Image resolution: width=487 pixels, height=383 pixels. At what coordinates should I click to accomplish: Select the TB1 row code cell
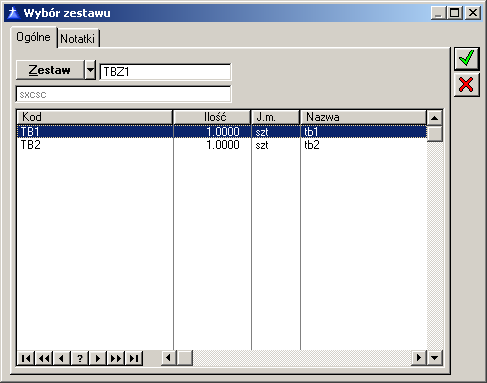click(95, 132)
